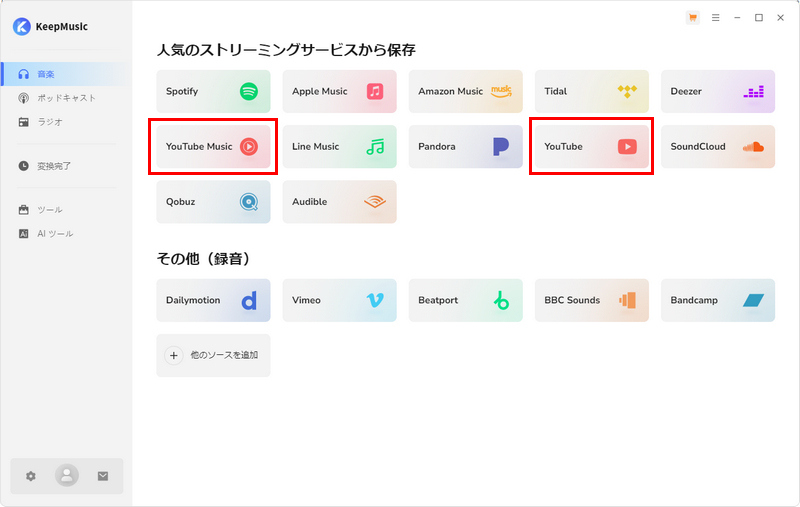Open the Spotify service card
The image size is (800, 507).
point(213,91)
